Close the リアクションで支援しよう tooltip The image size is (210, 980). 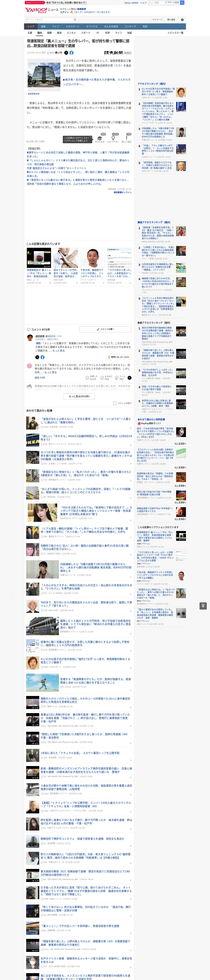(91, 138)
